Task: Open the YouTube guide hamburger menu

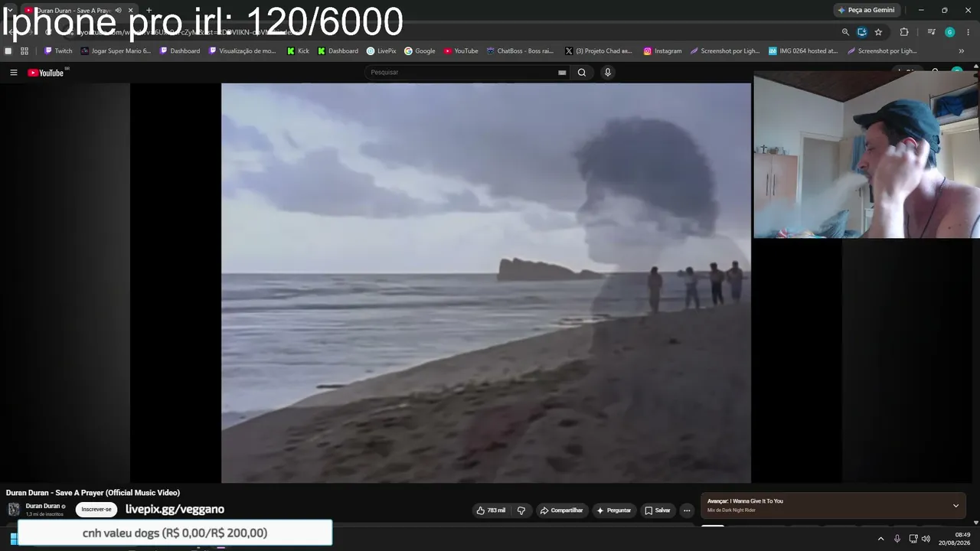Action: pyautogui.click(x=14, y=73)
